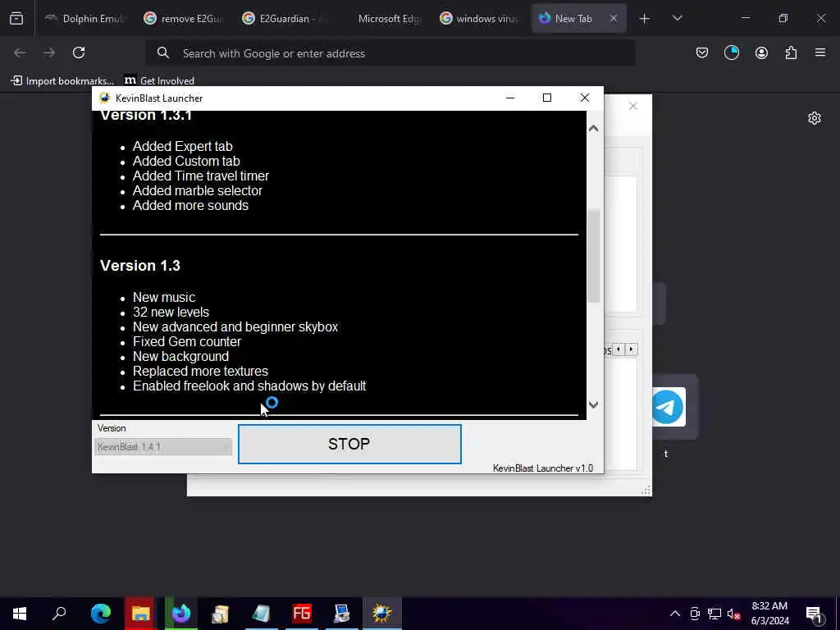Click 'Added Time travel timer' changelog entry

201,176
